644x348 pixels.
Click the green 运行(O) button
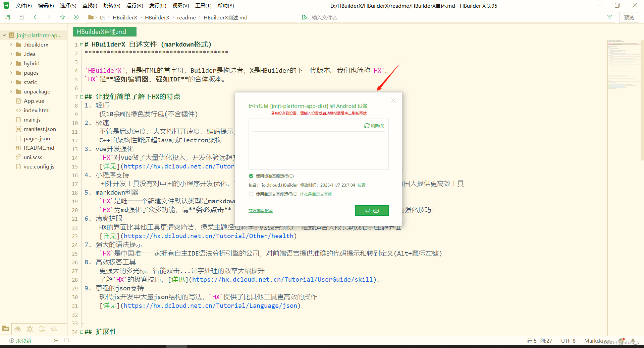click(372, 210)
